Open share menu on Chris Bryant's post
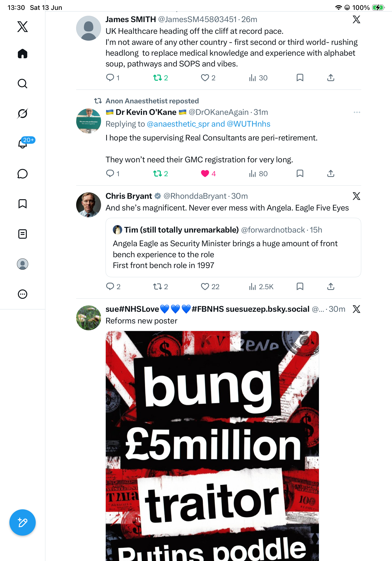 (x=331, y=286)
